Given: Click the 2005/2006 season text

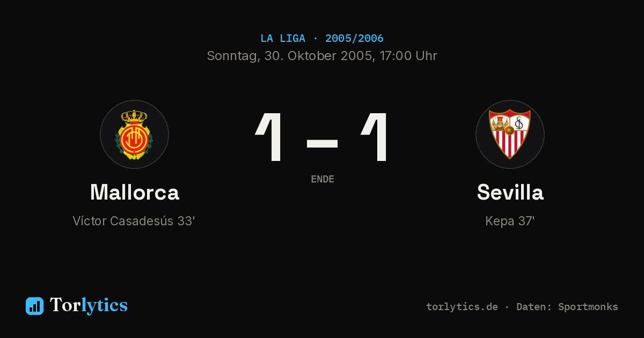Looking at the screenshot, I should click(x=354, y=39).
